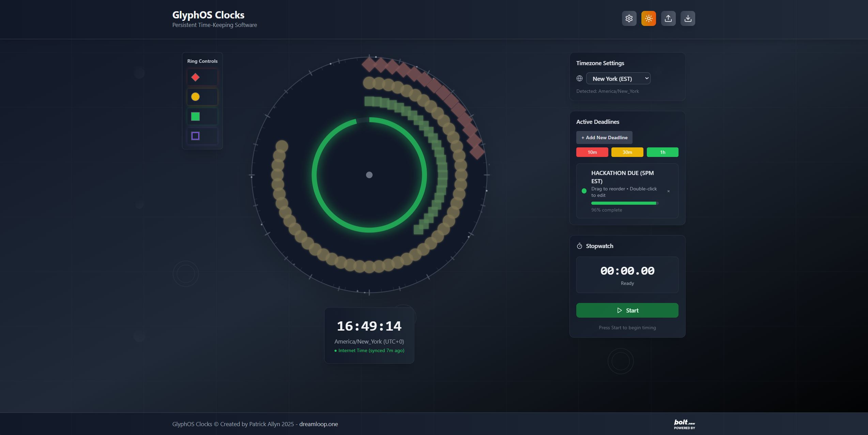Image resolution: width=868 pixels, height=435 pixels.
Task: Click the download/import icon in header
Action: [688, 18]
